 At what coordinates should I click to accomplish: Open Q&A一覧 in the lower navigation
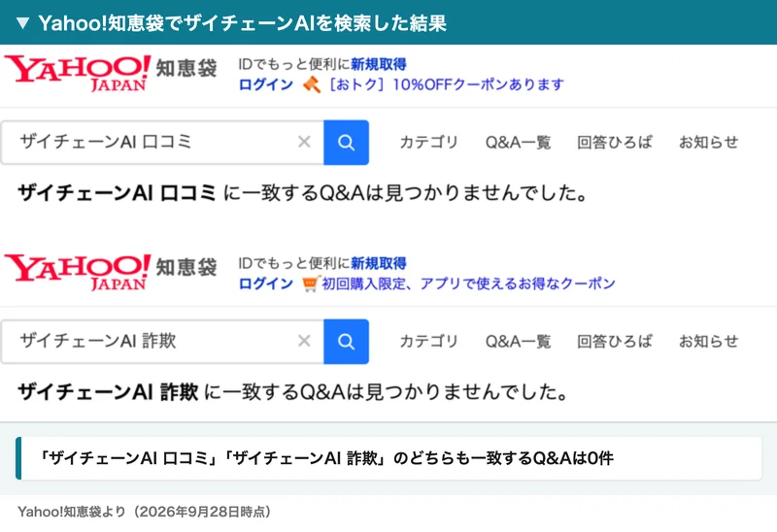[518, 342]
